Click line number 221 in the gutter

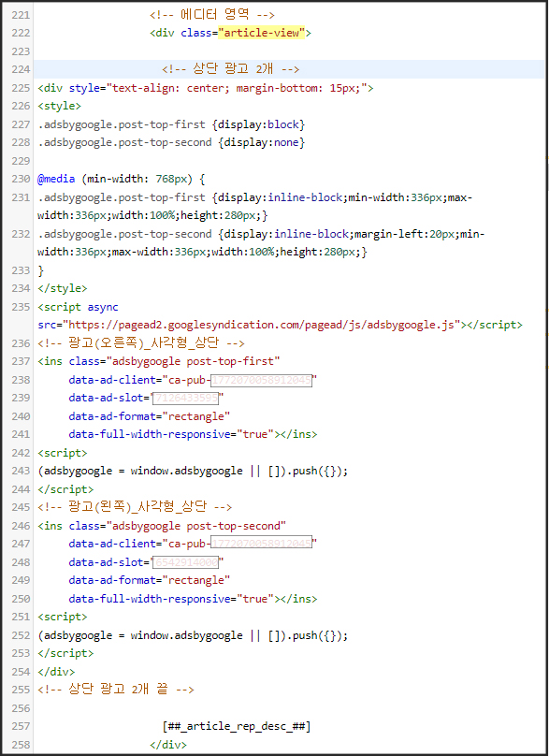[21, 15]
